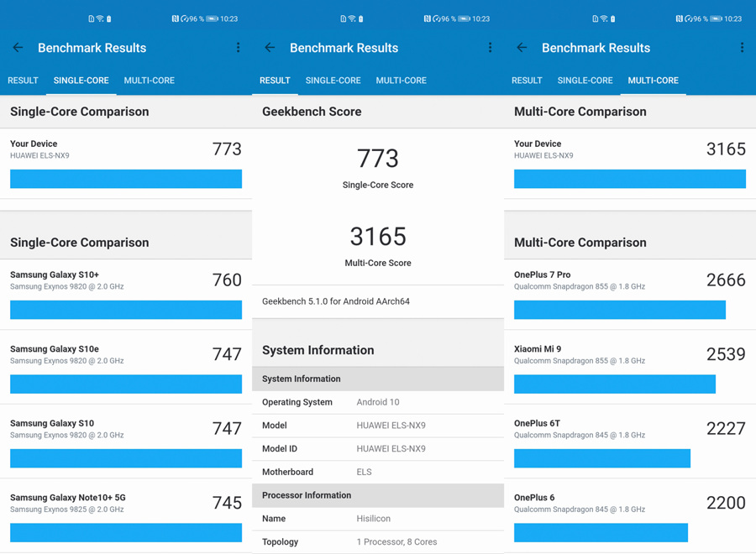Viewport: 756px width, 554px height.
Task: Go to RESULT tab in right screen
Action: [x=527, y=81]
